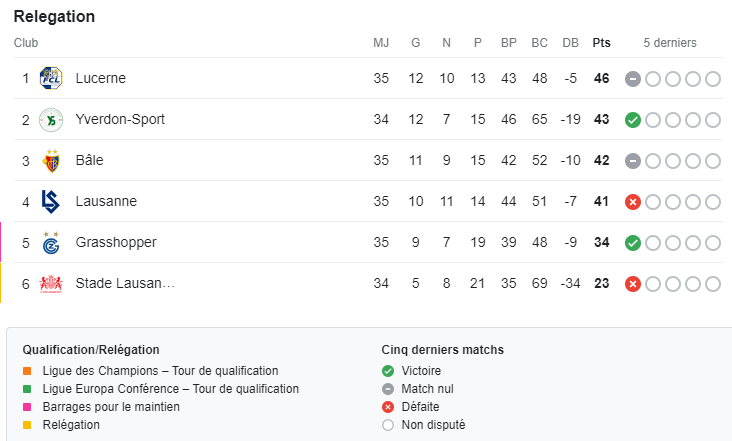Click the orange Ligue des Champions swatch
This screenshot has width=732, height=441.
point(27,371)
